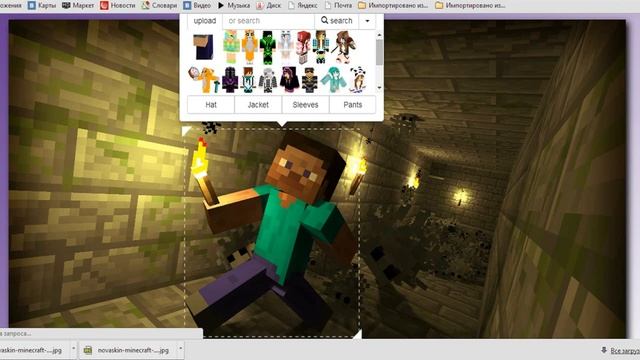The image size is (640, 360).
Task: Choose the brown-haired girl holding sword skin
Action: click(x=345, y=47)
